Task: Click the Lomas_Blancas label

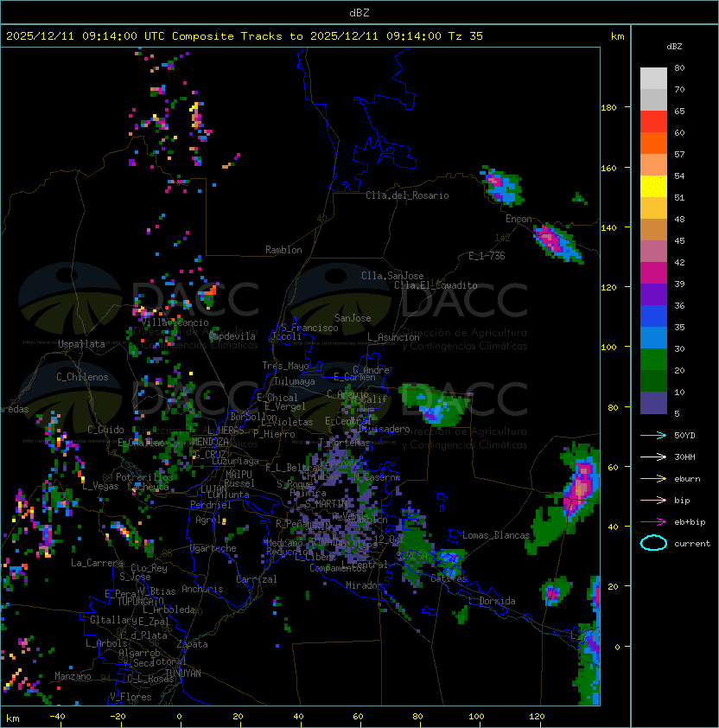Action: click(x=496, y=535)
